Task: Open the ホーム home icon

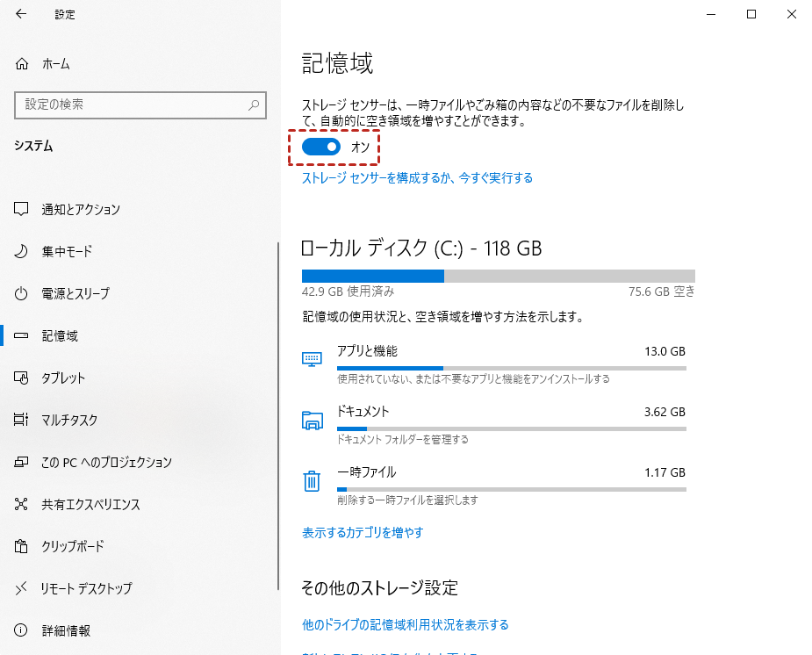Action: pyautogui.click(x=22, y=64)
